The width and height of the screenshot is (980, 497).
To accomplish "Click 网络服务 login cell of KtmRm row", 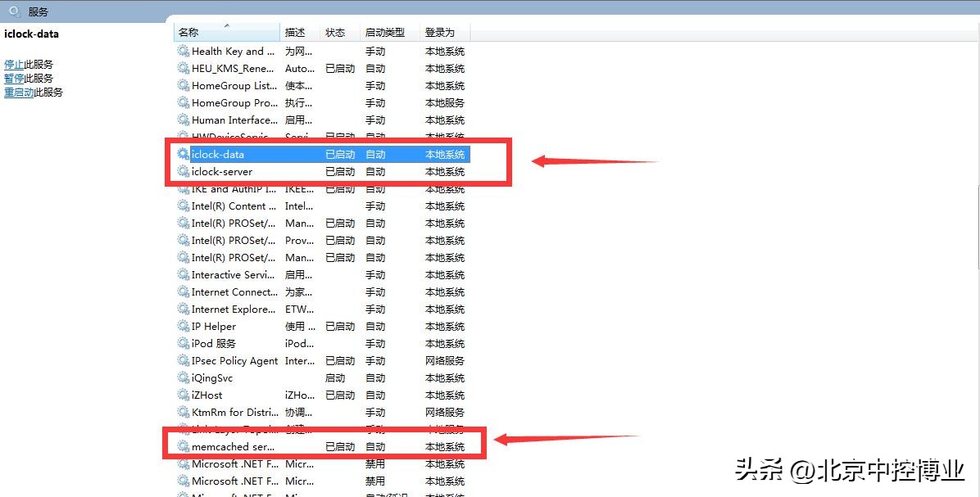I will [445, 412].
